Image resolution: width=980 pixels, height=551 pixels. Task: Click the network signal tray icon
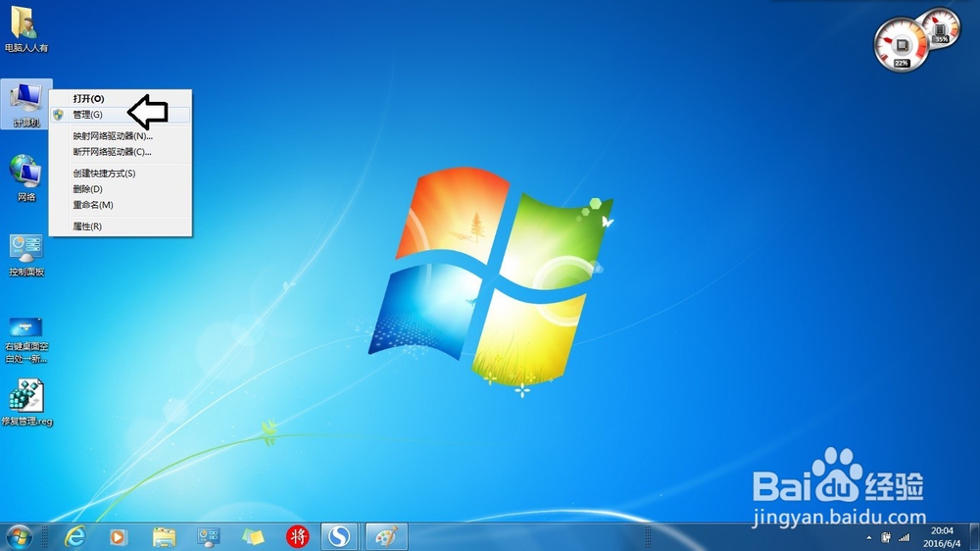pos(904,537)
